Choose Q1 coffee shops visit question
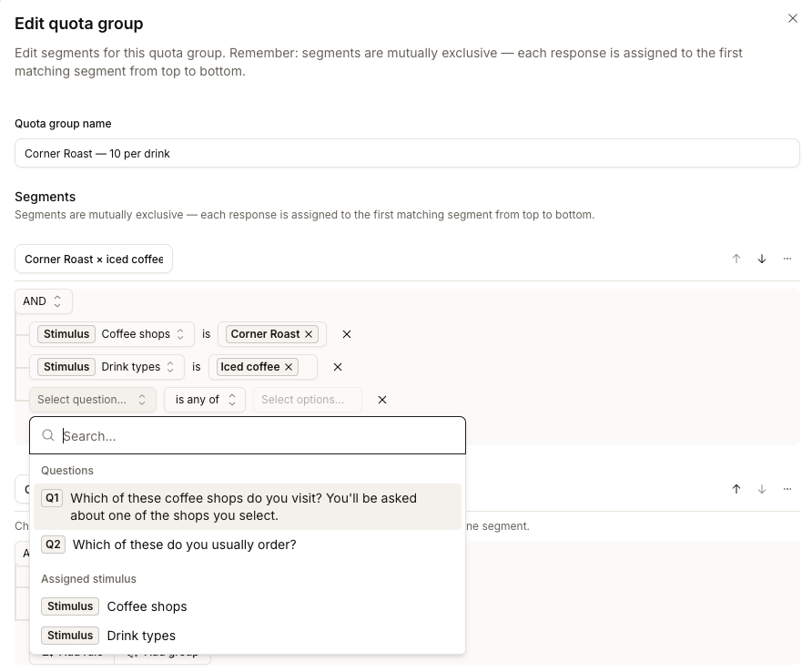Image resolution: width=812 pixels, height=672 pixels. coord(248,506)
